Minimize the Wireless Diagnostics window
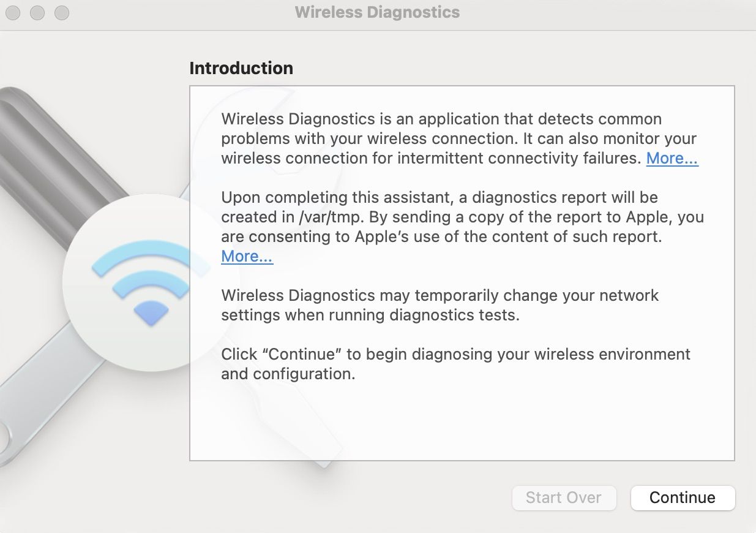The width and height of the screenshot is (756, 533). tap(37, 12)
